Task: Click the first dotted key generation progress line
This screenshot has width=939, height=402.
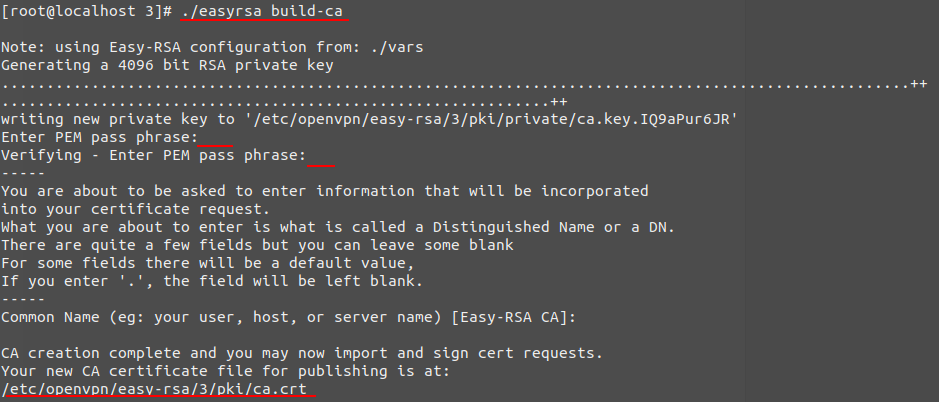Action: [x=464, y=85]
